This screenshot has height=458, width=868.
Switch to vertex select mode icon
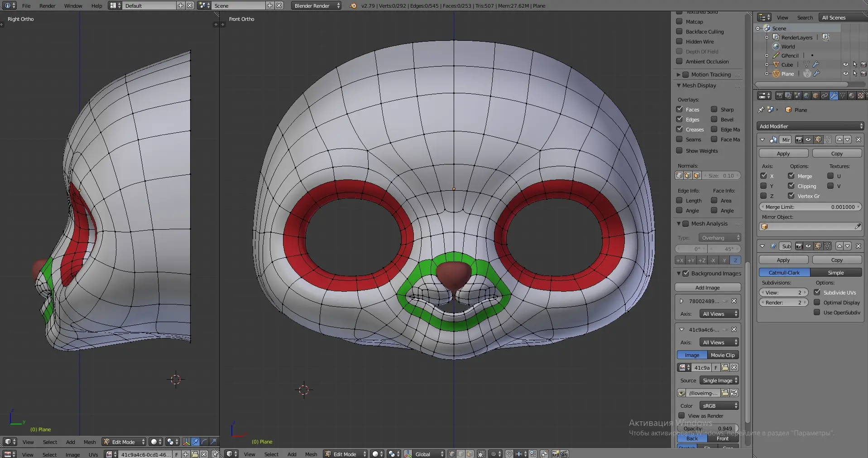pos(452,454)
